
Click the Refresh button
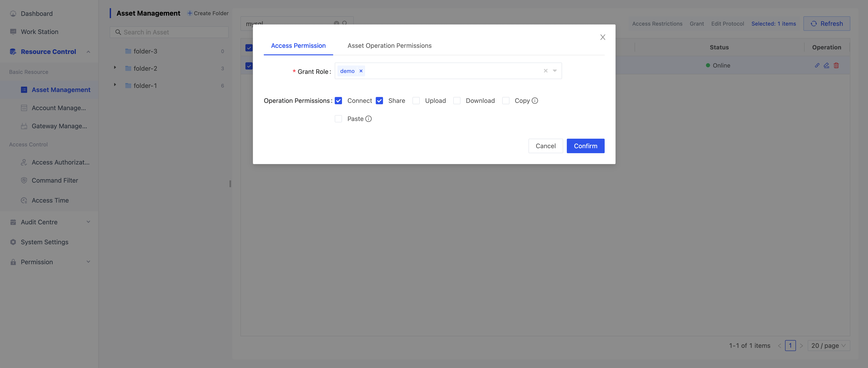[x=827, y=24]
